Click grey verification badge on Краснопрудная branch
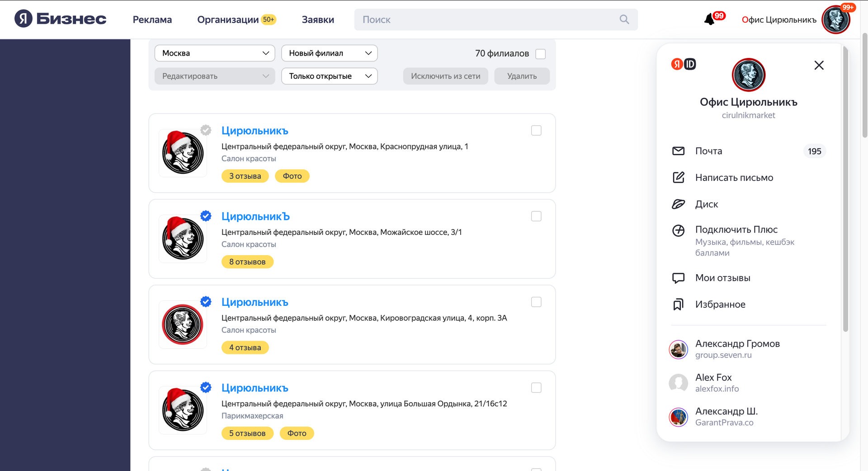Image resolution: width=868 pixels, height=471 pixels. [206, 130]
